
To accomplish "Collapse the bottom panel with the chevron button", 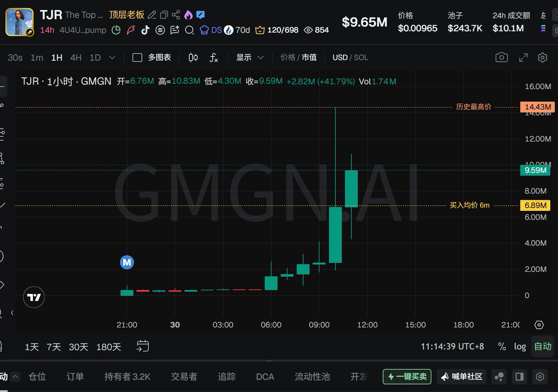I will pos(16,377).
